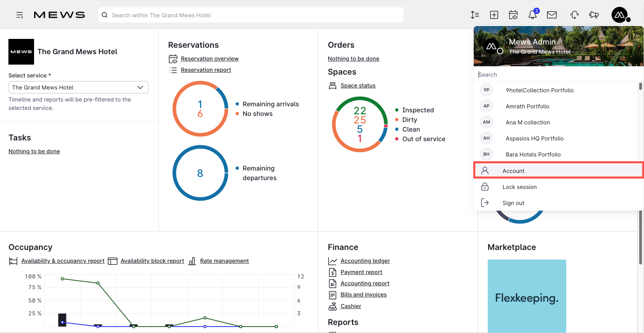Image resolution: width=644 pixels, height=333 pixels.
Task: Open the Space status link
Action: coord(358,85)
